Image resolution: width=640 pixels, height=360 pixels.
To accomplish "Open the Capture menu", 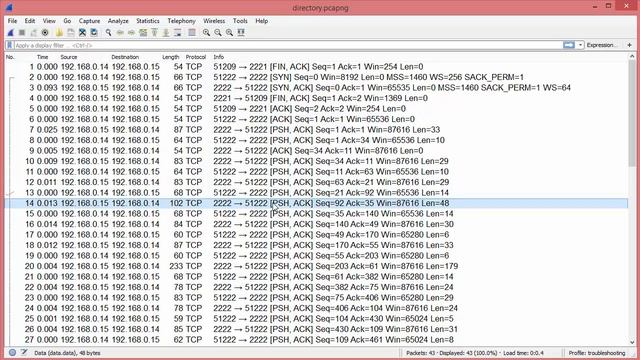I will 89,21.
